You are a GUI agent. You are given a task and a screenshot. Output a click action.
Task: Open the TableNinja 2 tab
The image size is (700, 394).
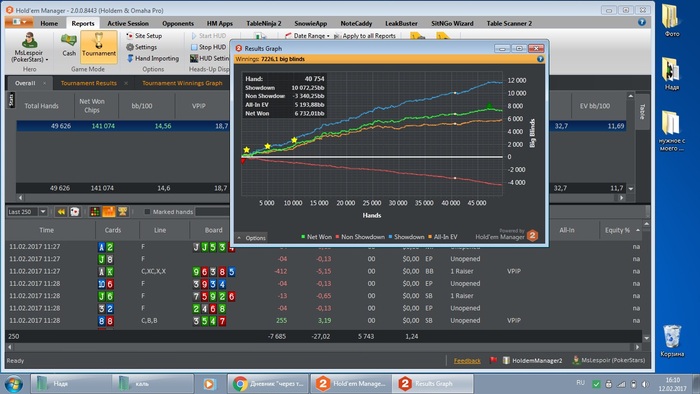[x=264, y=23]
